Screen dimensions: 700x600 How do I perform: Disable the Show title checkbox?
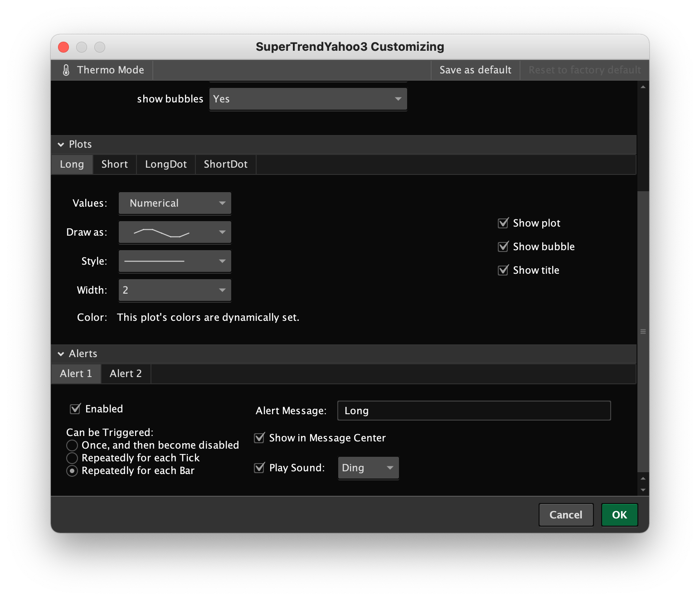[x=503, y=270]
